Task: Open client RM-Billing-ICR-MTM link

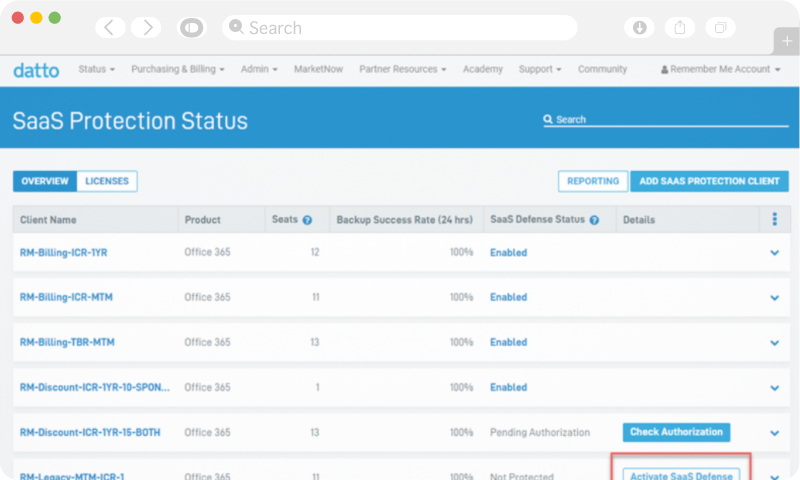Action: coord(66,297)
